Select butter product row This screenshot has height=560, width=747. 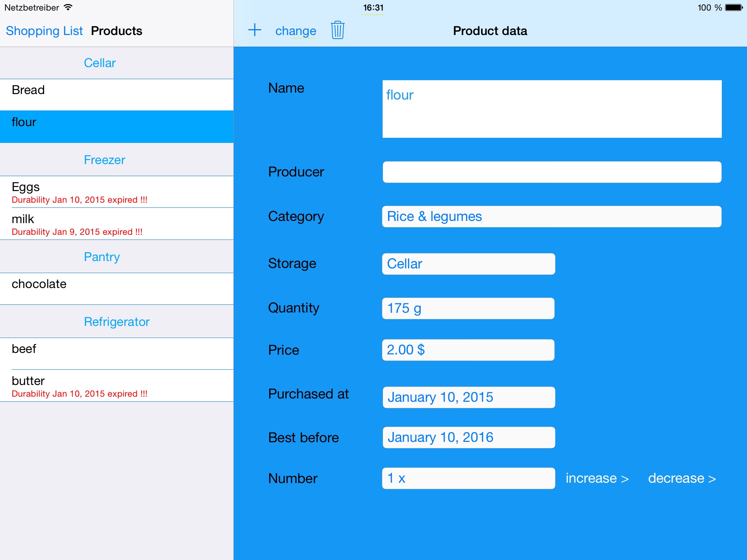(117, 386)
